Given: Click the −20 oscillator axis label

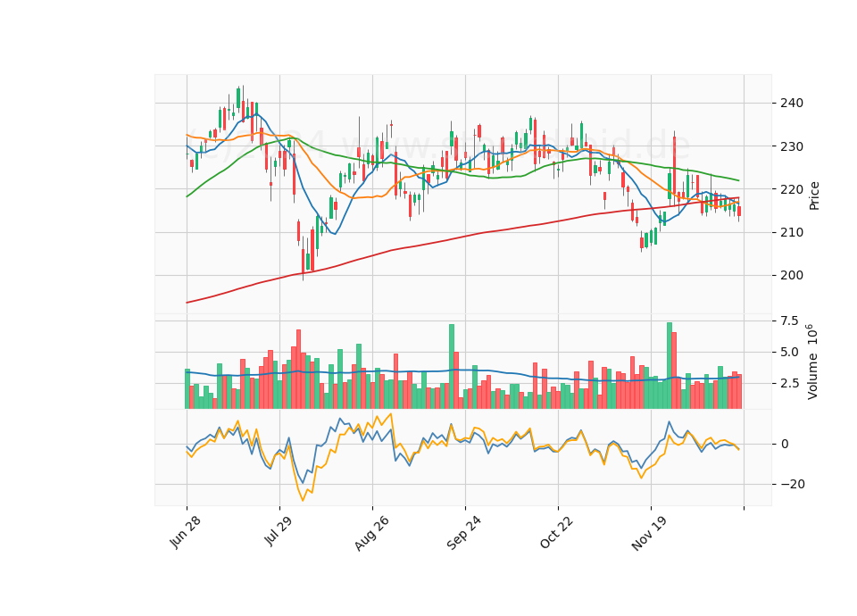Looking at the screenshot, I should (x=793, y=484).
